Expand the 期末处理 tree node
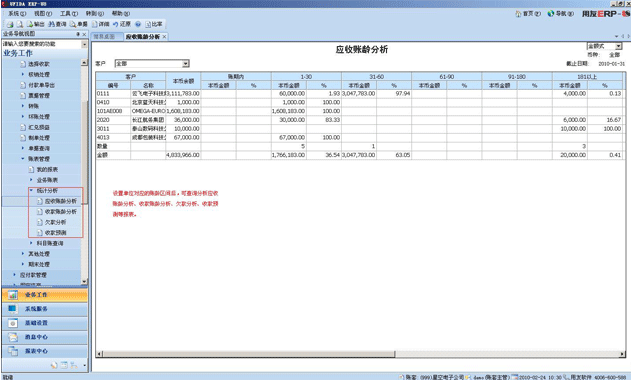This screenshot has height=380, width=631. (x=23, y=264)
